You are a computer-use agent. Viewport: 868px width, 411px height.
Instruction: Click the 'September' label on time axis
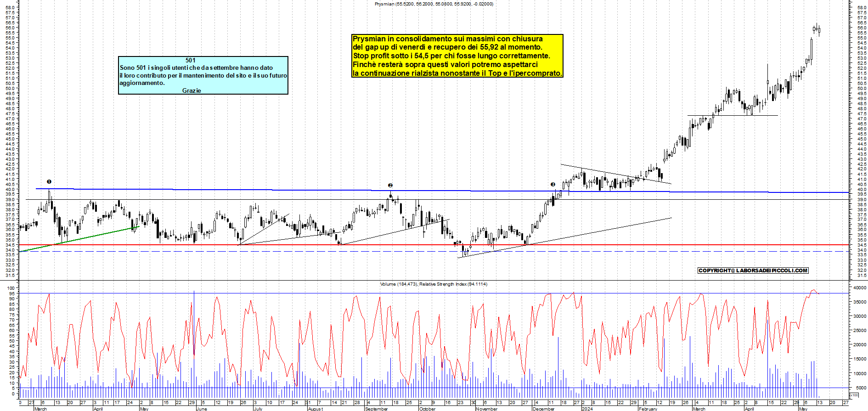tap(376, 409)
